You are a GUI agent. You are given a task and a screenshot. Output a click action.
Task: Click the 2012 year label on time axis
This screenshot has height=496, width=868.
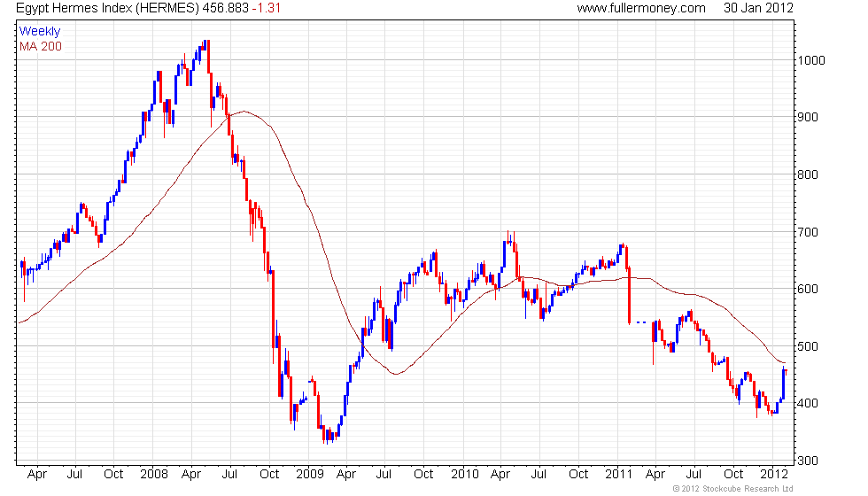click(774, 475)
